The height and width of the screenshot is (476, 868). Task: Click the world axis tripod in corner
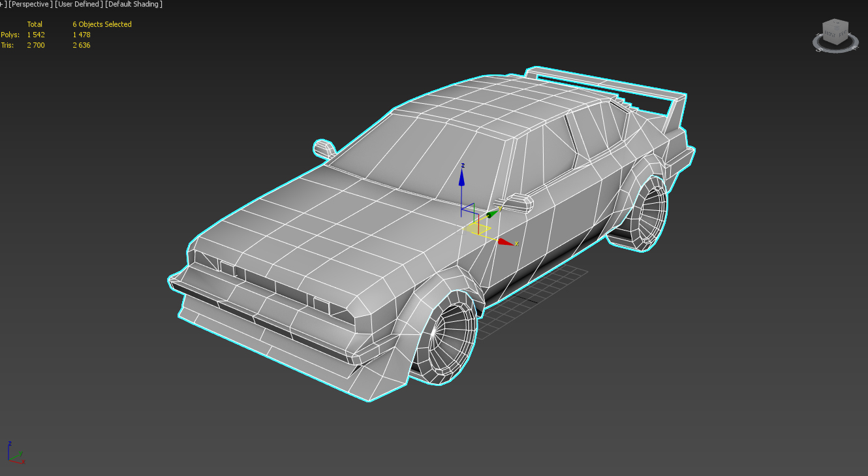tap(15, 454)
